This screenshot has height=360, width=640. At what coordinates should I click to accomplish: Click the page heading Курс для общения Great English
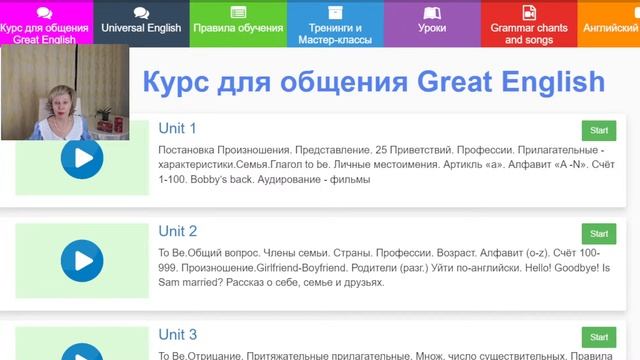(373, 82)
